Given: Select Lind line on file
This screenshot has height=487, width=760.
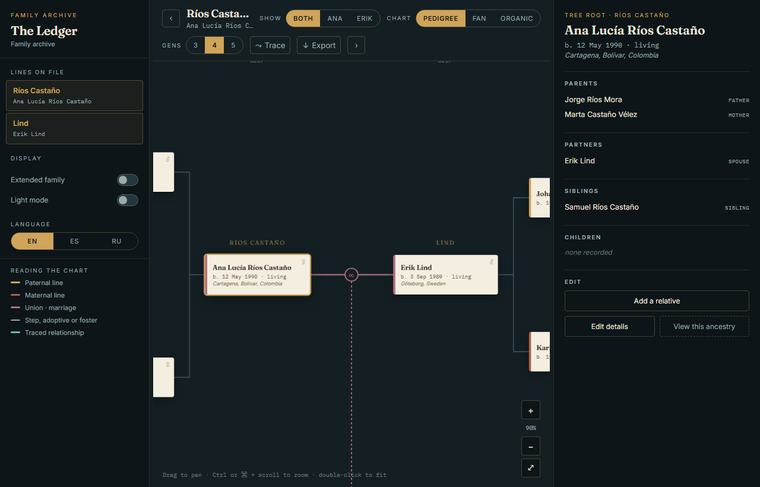Looking at the screenshot, I should click(75, 128).
